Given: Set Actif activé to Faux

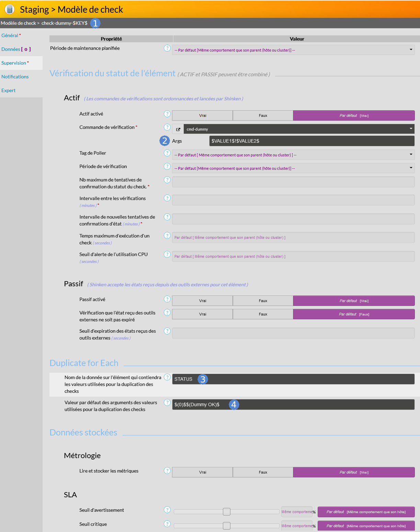Looking at the screenshot, I should (263, 115).
